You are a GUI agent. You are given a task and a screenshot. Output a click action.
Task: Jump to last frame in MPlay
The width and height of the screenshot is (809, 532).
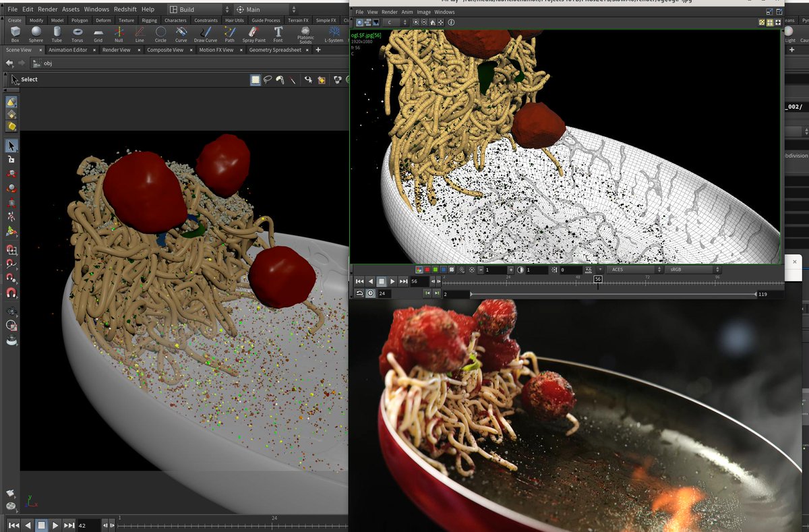coord(403,281)
